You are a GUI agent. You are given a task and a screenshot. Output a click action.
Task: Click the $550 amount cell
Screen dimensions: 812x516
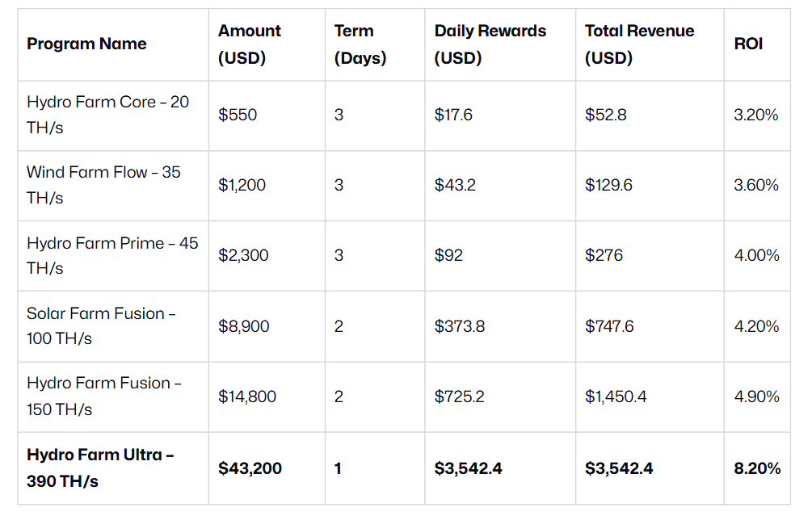pos(238,115)
